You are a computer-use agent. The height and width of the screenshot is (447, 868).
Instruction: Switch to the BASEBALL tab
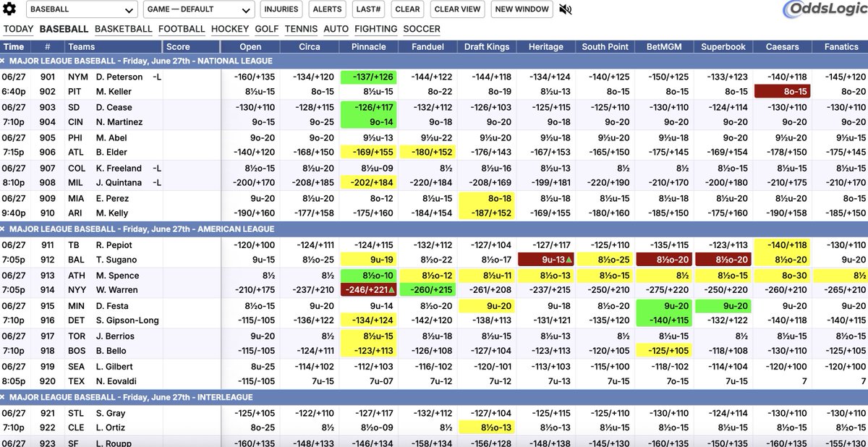click(x=64, y=29)
